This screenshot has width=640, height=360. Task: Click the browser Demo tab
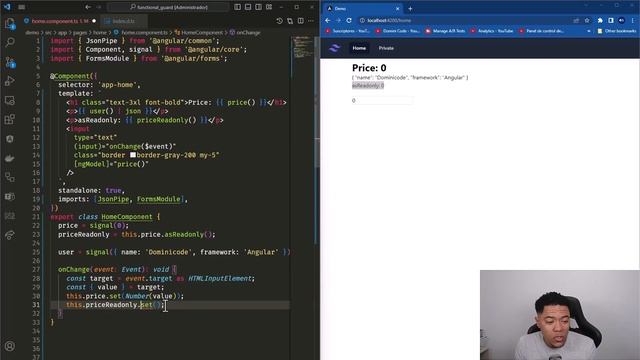pyautogui.click(x=363, y=8)
